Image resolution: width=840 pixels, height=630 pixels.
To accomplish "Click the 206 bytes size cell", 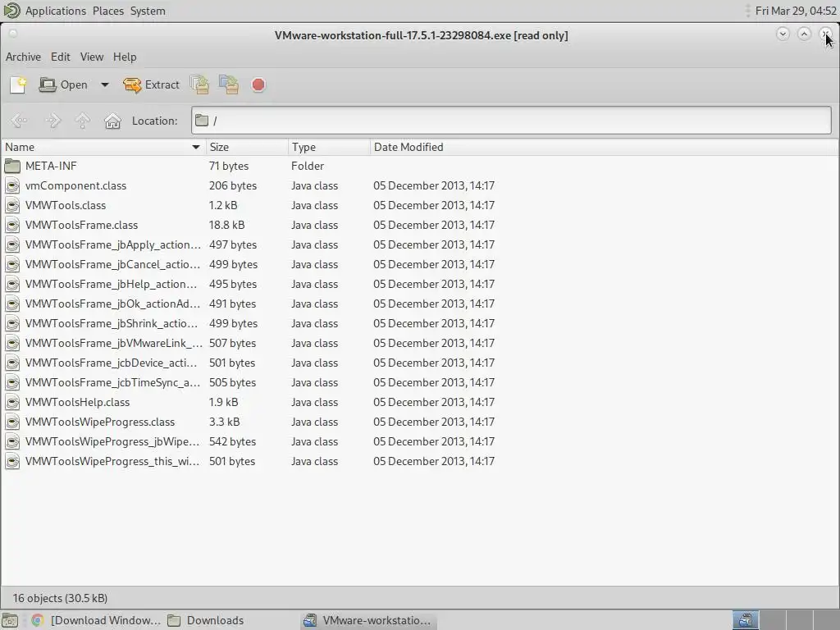I will 232,186.
